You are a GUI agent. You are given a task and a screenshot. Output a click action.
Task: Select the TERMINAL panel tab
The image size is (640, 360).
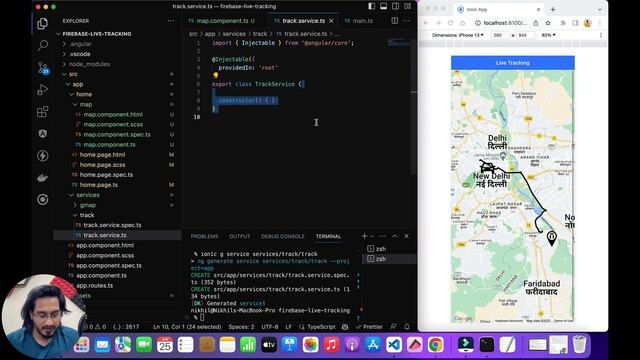(328, 236)
